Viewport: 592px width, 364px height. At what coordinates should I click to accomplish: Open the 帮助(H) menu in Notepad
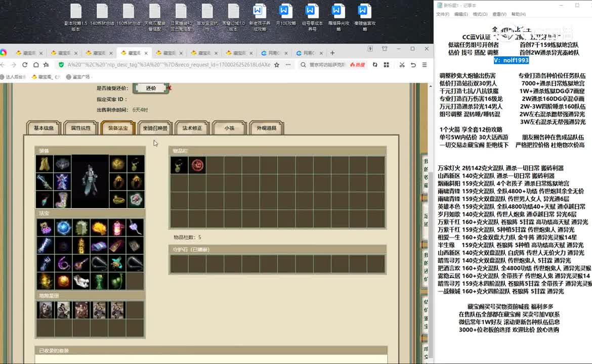[x=518, y=14]
